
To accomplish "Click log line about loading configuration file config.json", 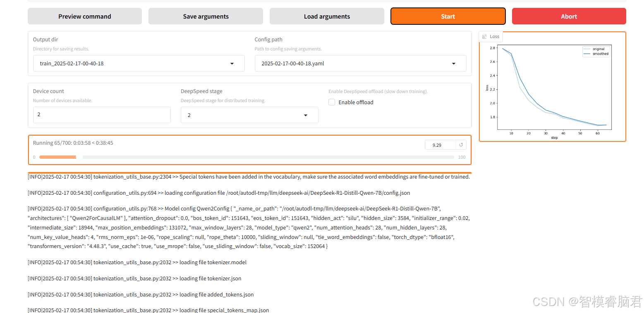I will click(x=219, y=193).
